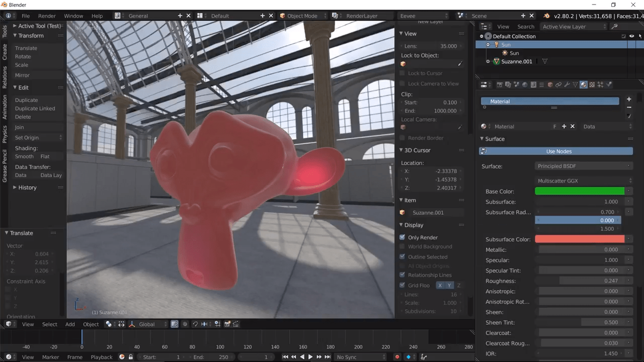Open the Object Mode dropdown
The height and width of the screenshot is (362, 644).
(302, 16)
